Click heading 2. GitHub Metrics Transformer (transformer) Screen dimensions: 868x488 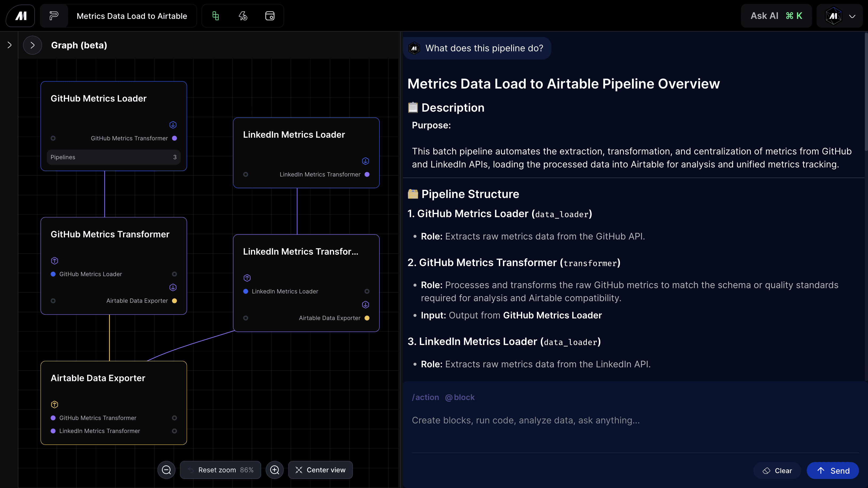(514, 262)
